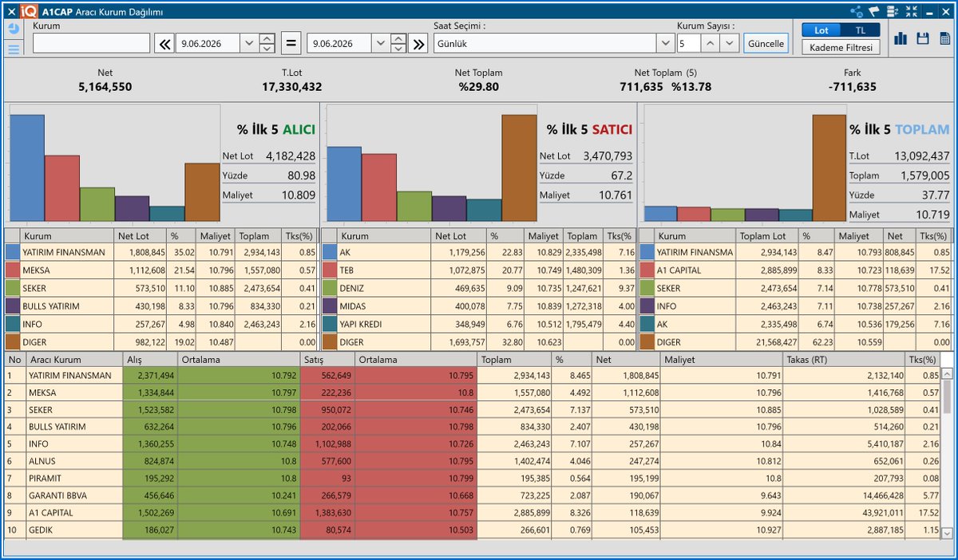The width and height of the screenshot is (958, 560).
Task: Switch units to TL
Action: coord(860,30)
